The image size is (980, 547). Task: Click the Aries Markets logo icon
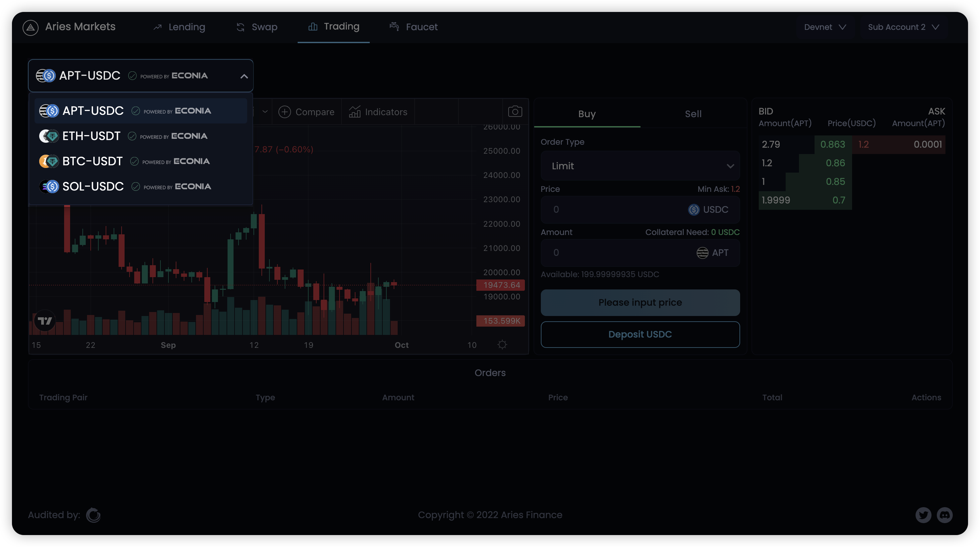coord(31,27)
